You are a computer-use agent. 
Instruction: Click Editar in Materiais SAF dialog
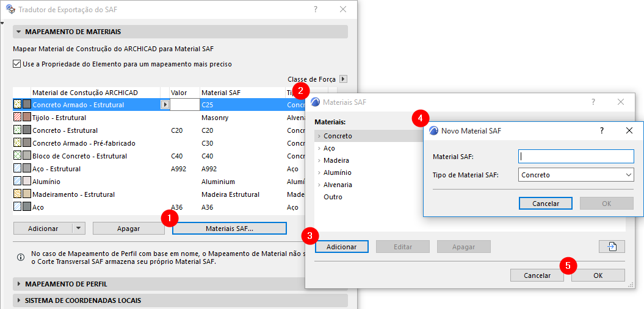tap(403, 247)
